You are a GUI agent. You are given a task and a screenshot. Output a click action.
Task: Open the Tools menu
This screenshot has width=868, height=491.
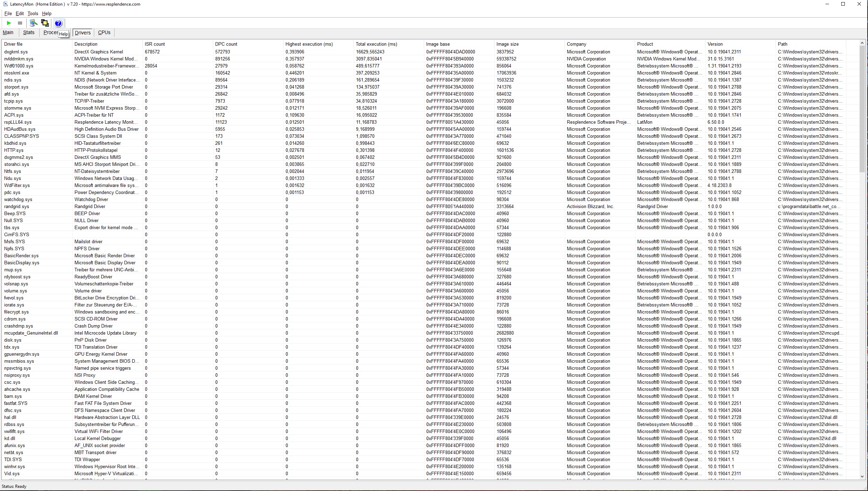coord(33,13)
